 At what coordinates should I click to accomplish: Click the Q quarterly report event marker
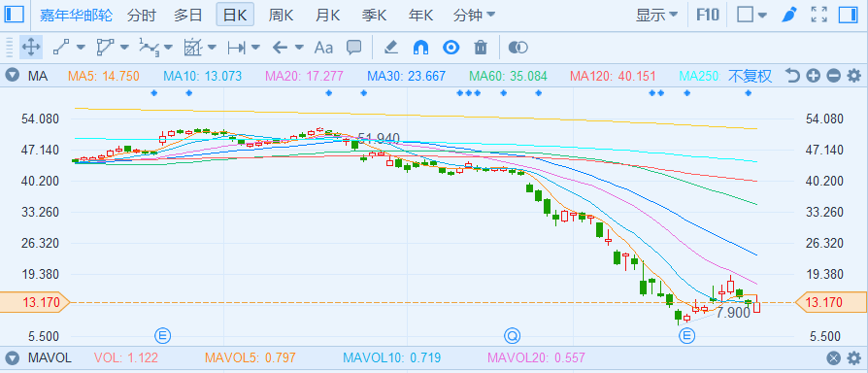point(513,335)
